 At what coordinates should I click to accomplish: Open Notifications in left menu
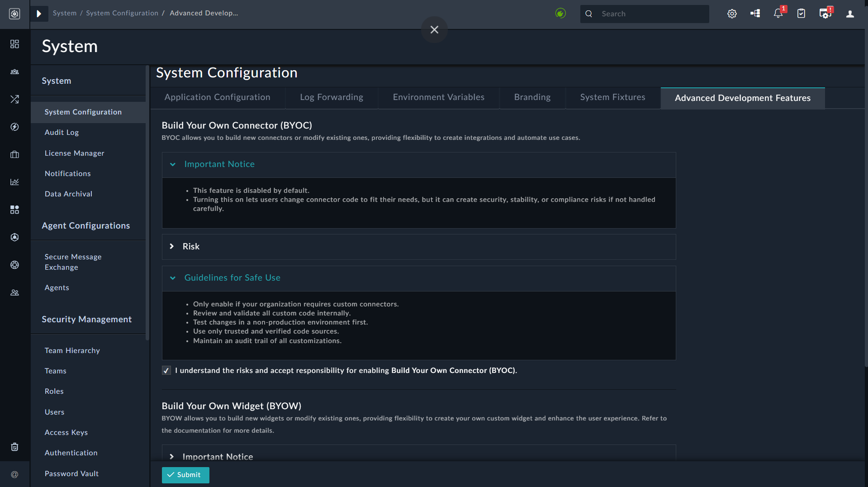point(67,173)
